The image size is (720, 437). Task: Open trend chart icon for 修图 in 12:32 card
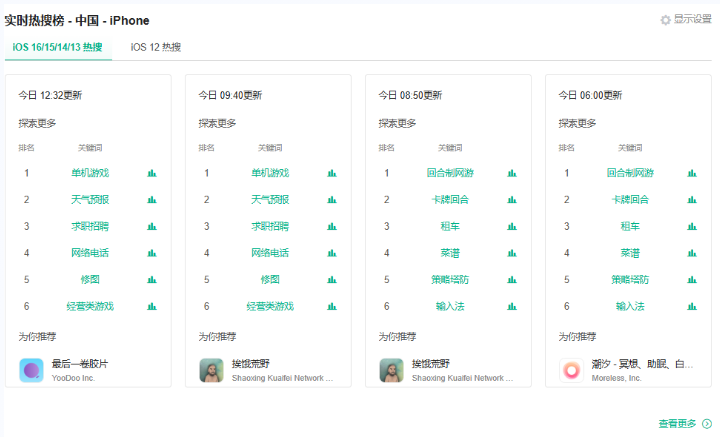152,280
